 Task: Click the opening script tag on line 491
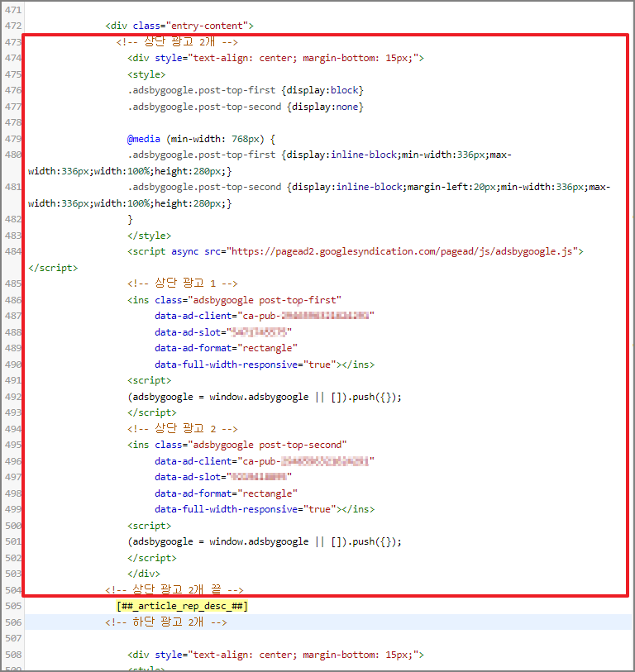click(149, 380)
